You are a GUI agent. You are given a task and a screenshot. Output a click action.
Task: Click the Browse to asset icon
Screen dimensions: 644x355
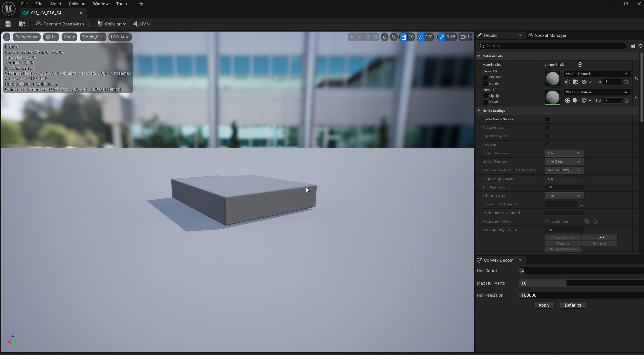(x=22, y=24)
